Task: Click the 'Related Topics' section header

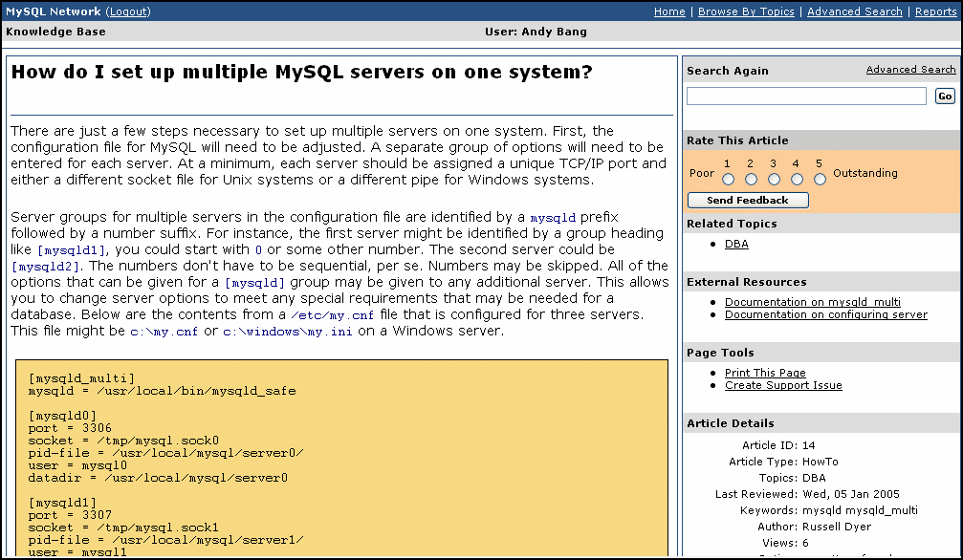Action: coord(733,224)
